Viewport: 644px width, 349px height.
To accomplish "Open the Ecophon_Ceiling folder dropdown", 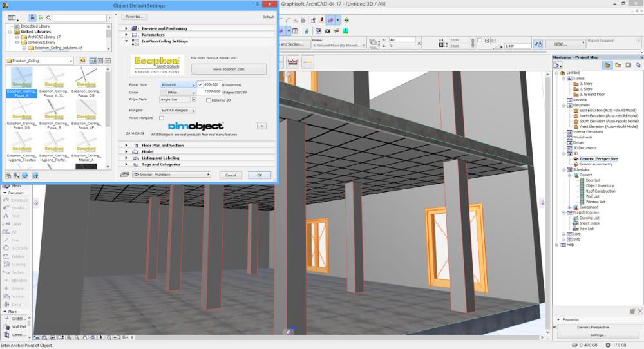I will (39, 61).
